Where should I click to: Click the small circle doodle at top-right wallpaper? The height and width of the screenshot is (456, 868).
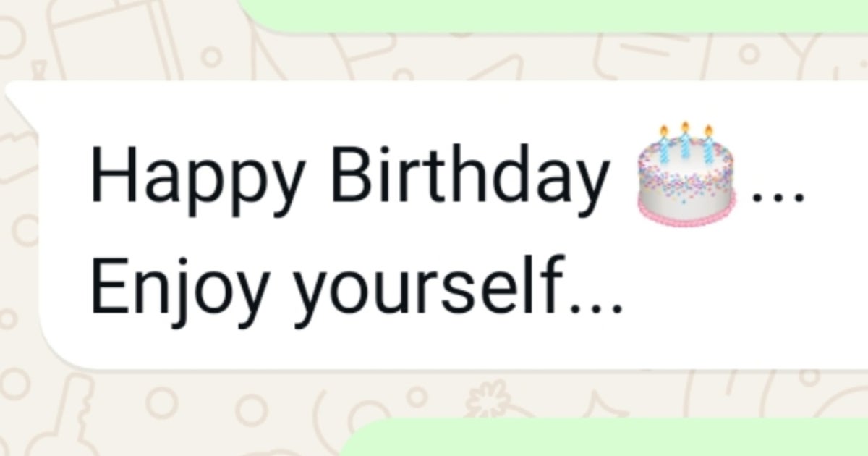(x=750, y=53)
